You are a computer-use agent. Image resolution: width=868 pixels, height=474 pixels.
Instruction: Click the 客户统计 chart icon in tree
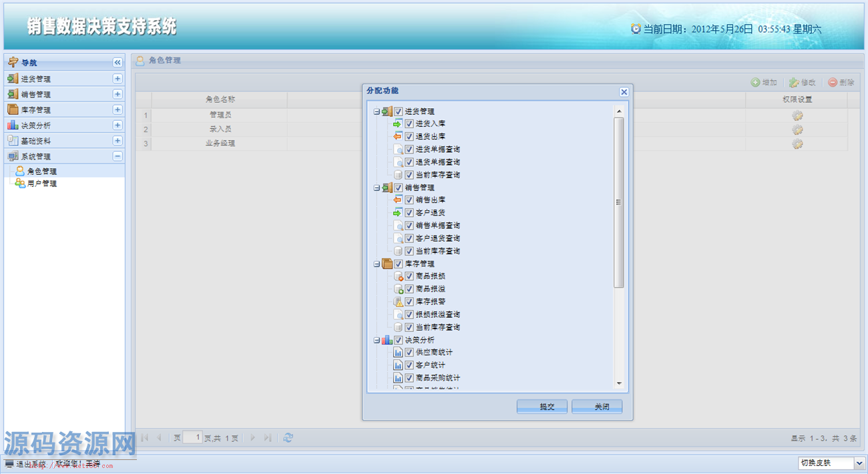click(x=398, y=365)
